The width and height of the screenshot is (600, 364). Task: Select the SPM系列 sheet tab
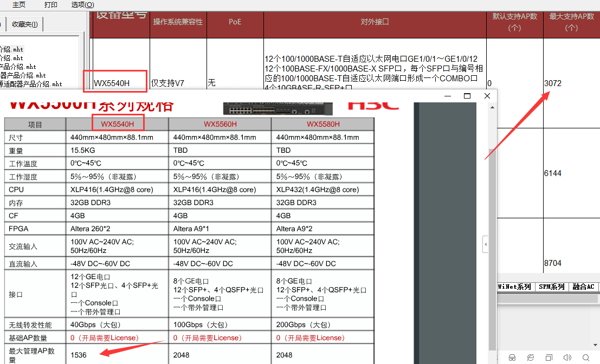coord(551,287)
